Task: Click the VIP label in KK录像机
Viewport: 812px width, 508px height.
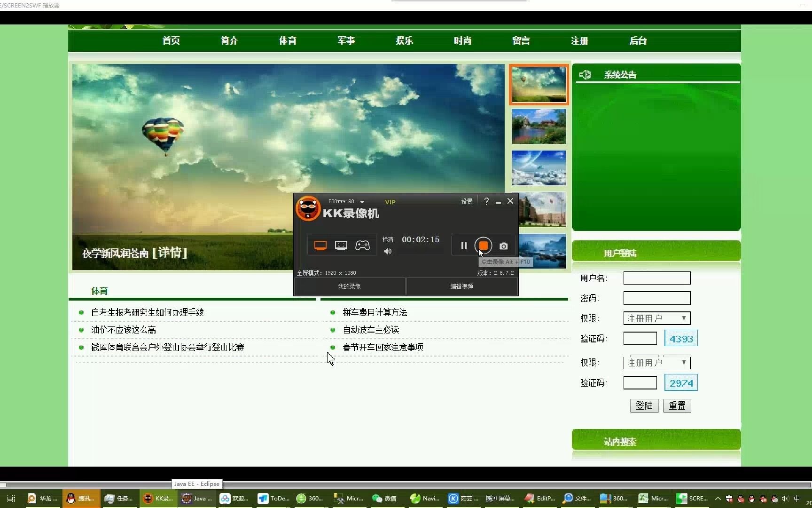Action: [390, 202]
